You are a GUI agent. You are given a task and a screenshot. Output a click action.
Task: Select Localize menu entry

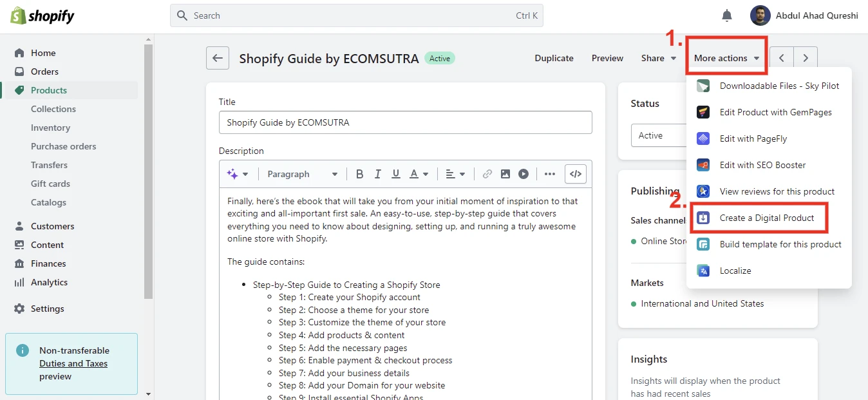coord(769,271)
